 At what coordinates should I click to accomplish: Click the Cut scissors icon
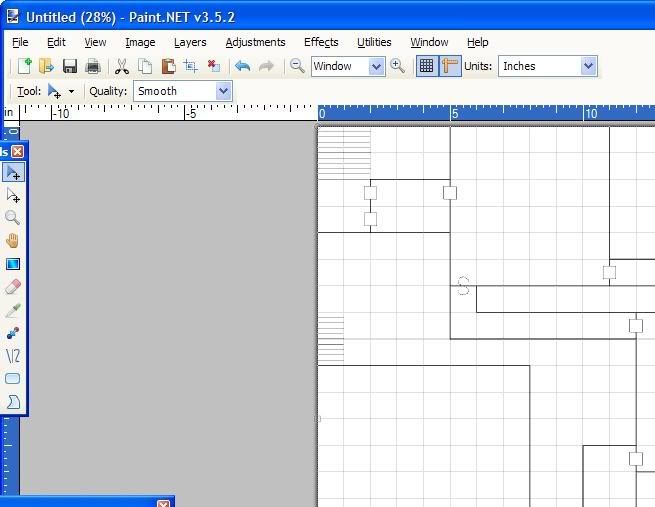pyautogui.click(x=122, y=66)
